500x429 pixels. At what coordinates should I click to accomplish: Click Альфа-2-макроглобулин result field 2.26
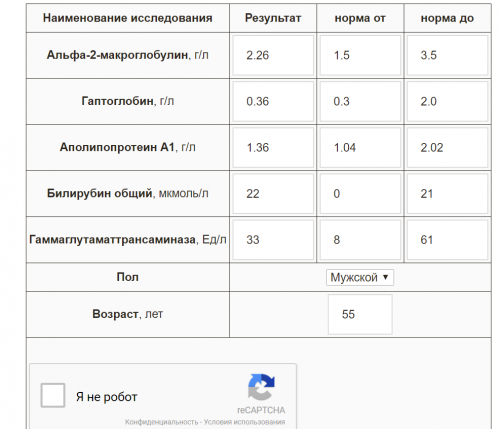point(273,55)
